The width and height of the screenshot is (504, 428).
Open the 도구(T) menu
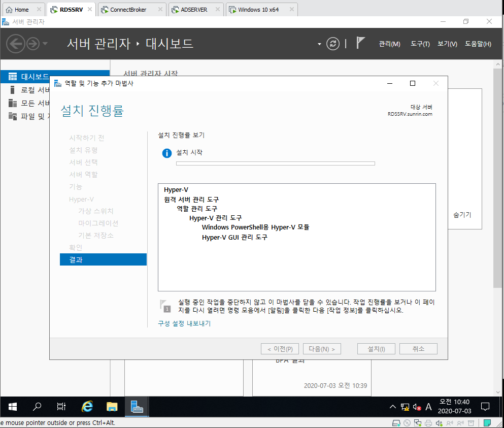[420, 44]
